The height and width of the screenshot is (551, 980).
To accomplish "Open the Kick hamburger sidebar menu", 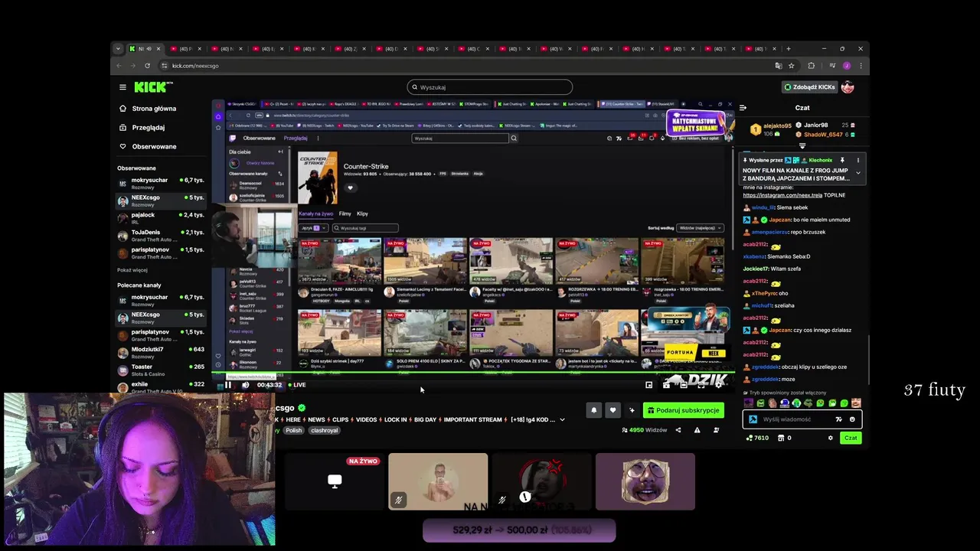I will coord(122,87).
